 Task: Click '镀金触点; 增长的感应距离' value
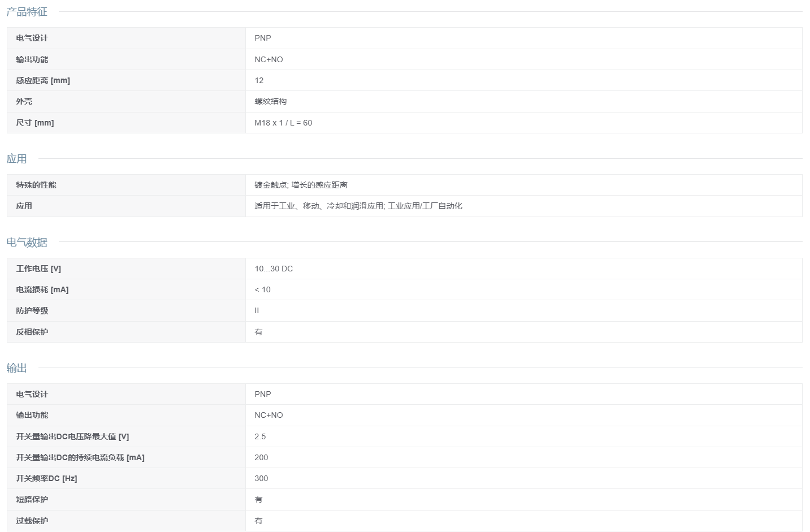301,185
